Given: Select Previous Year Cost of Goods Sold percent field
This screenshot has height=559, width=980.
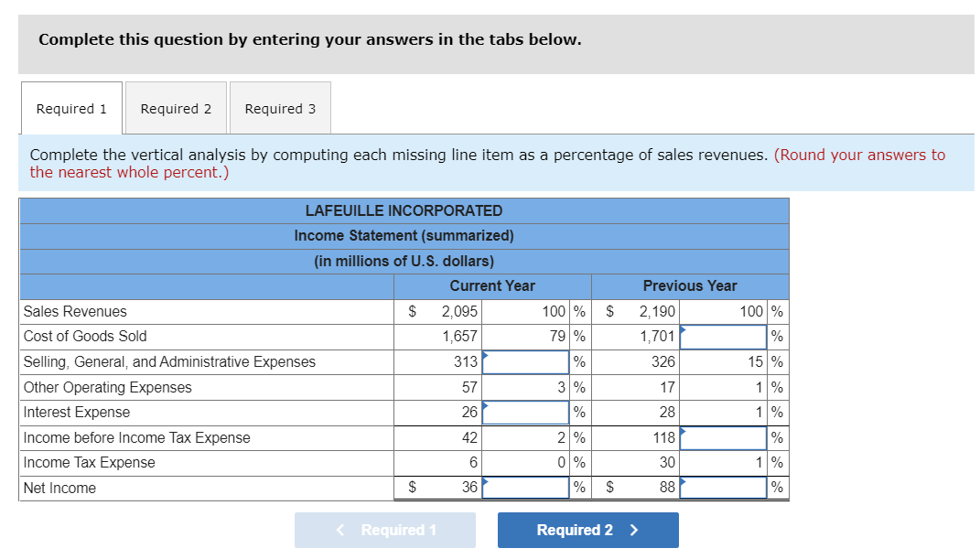Looking at the screenshot, I should (723, 338).
